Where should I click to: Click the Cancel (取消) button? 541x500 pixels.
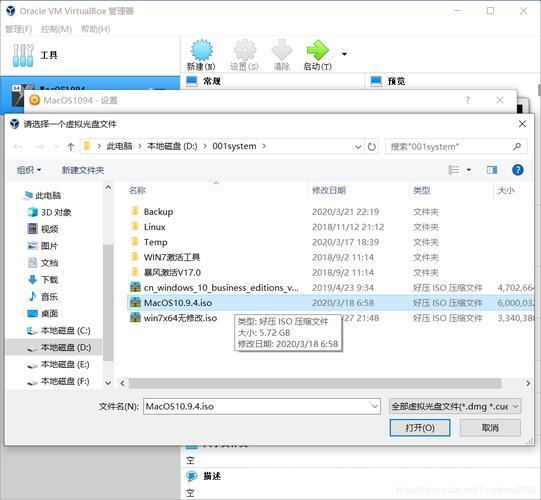point(490,428)
